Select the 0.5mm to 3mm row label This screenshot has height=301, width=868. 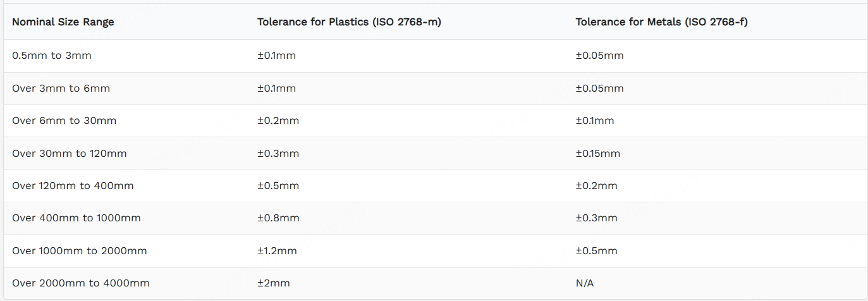(52, 56)
